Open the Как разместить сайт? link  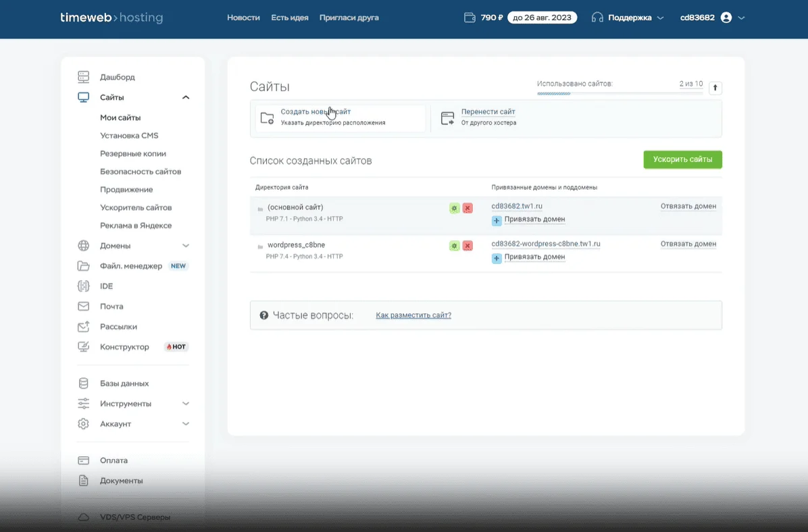pos(413,315)
